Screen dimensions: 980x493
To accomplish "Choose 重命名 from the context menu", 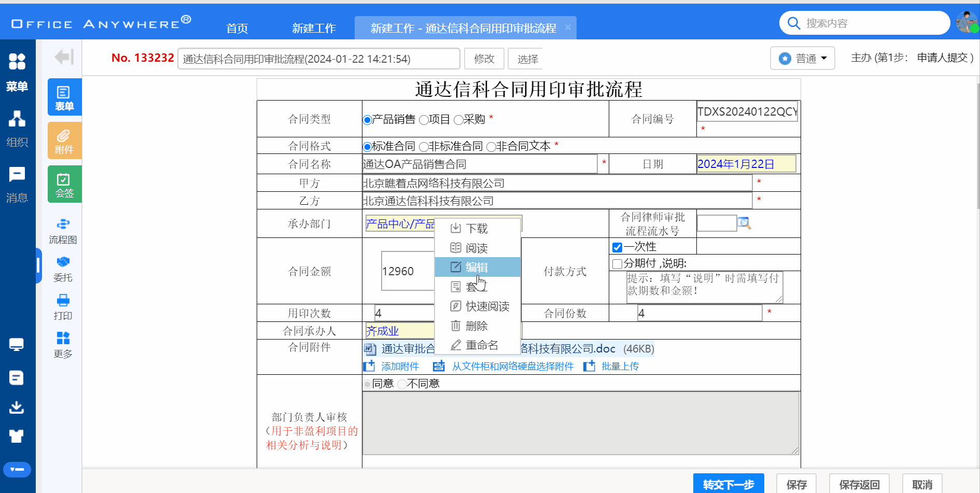I will point(478,345).
